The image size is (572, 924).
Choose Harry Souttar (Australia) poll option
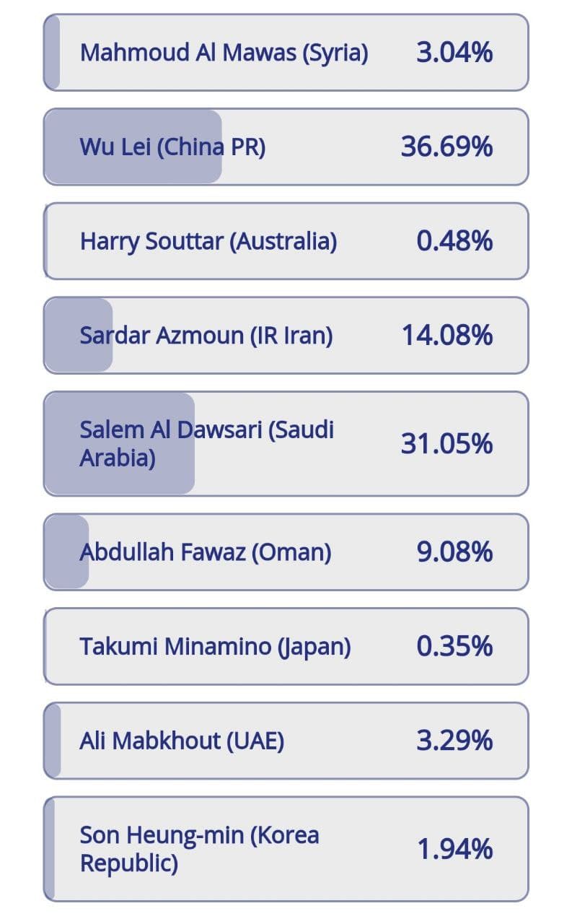click(x=286, y=241)
